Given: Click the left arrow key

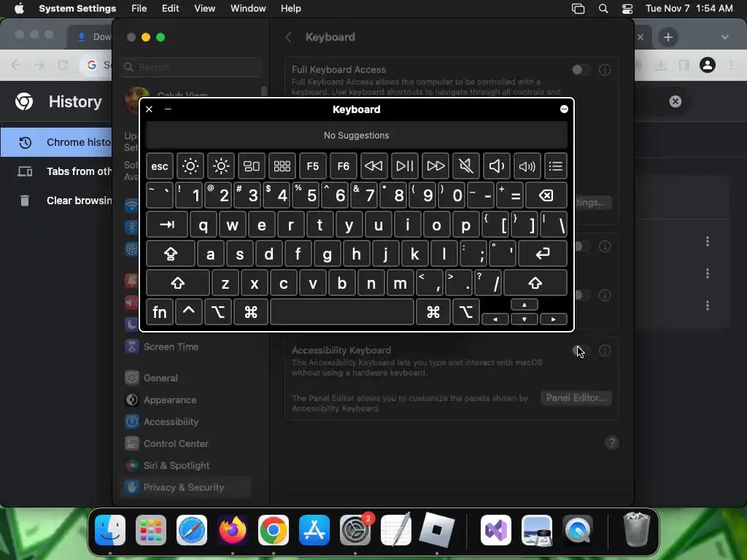Looking at the screenshot, I should (x=495, y=319).
